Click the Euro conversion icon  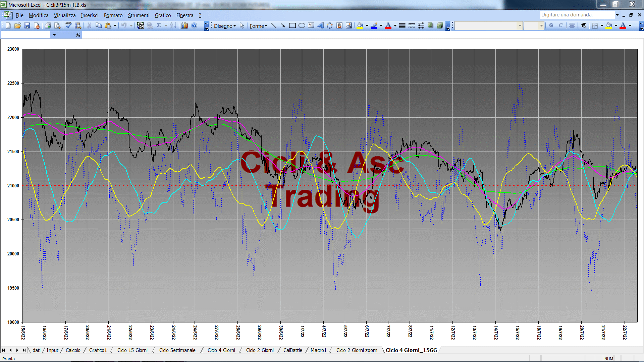point(140,25)
